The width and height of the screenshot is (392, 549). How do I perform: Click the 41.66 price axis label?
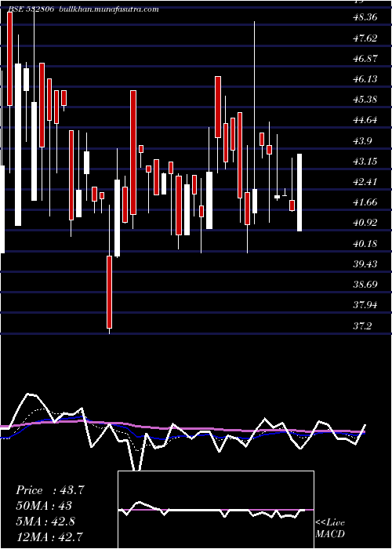point(365,202)
